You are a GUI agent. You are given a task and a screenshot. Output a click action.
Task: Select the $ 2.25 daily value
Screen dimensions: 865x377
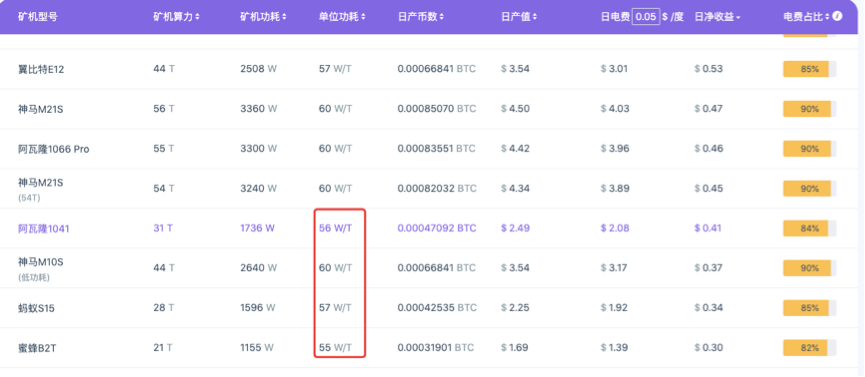(515, 308)
